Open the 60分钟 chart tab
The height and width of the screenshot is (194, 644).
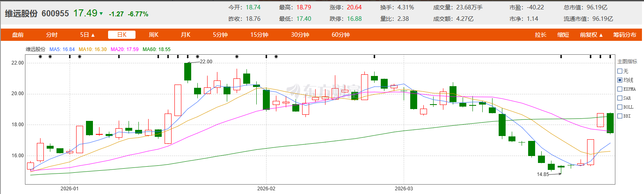341,35
